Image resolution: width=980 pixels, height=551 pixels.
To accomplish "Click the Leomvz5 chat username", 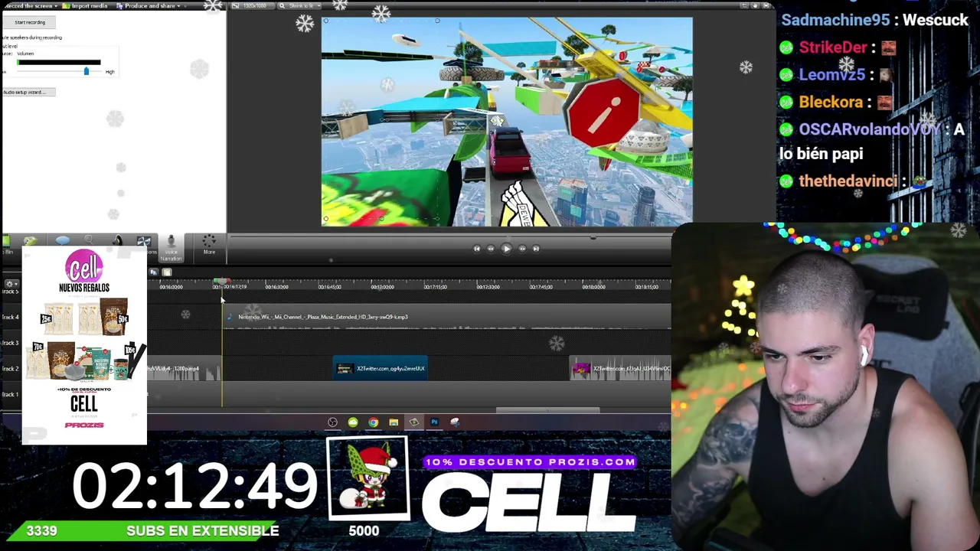I will pyautogui.click(x=832, y=75).
